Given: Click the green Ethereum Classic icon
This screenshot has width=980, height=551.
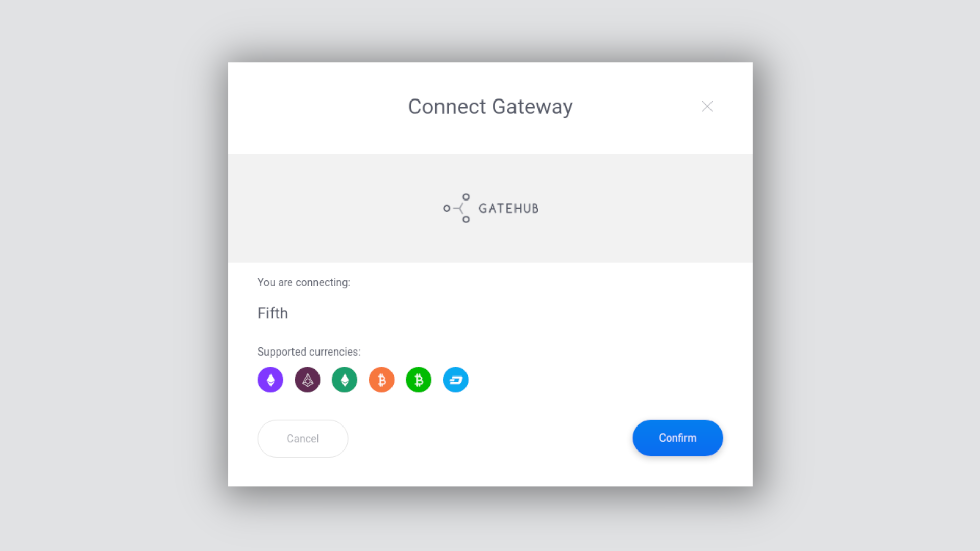Looking at the screenshot, I should [344, 380].
